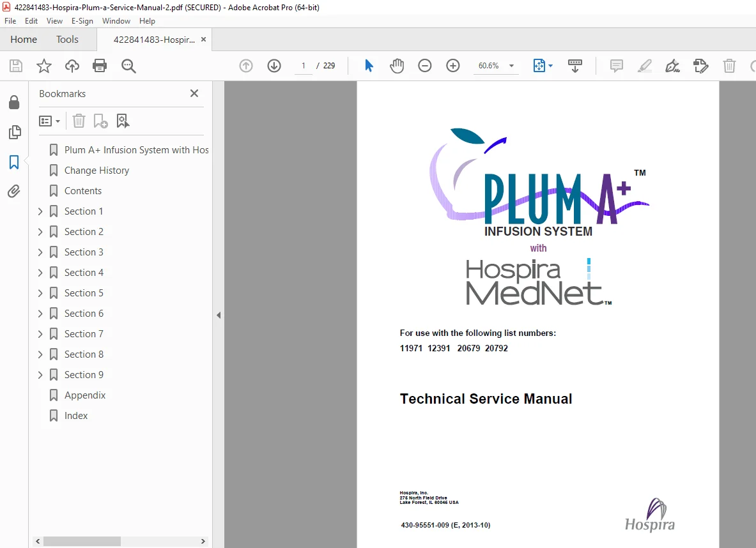Viewport: 756px width, 548px height.
Task: Open the View menu
Action: 54,20
